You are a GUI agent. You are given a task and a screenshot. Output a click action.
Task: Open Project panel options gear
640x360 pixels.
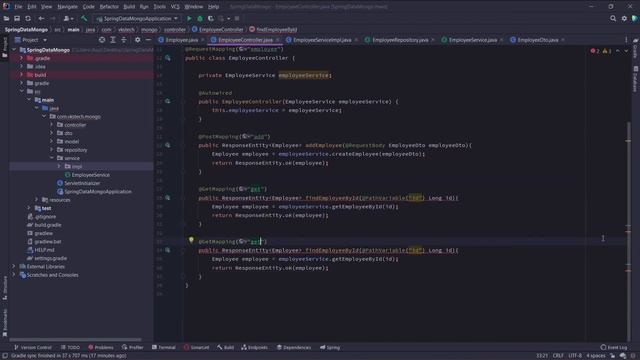[138, 40]
